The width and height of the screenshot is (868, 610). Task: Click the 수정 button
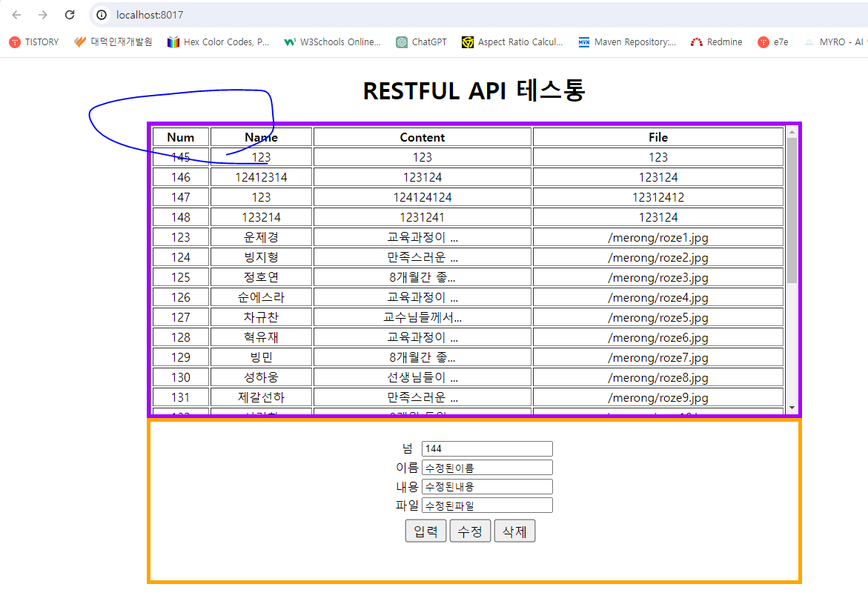pos(470,531)
